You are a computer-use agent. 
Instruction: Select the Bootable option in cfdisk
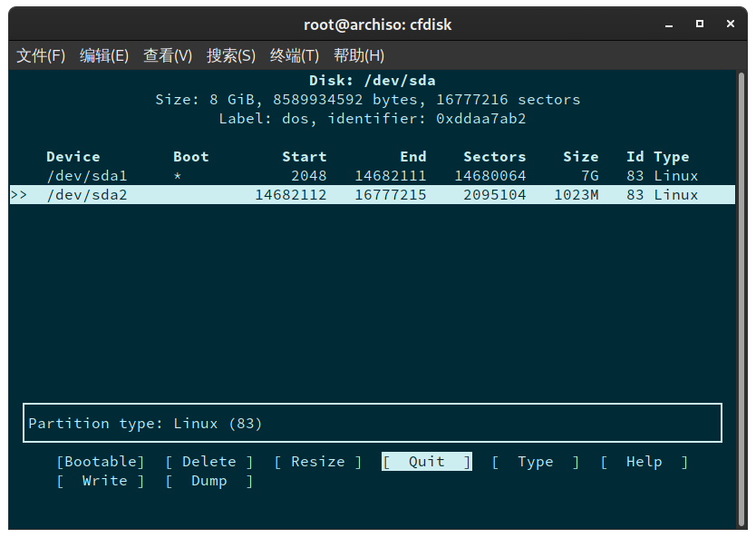(x=100, y=462)
